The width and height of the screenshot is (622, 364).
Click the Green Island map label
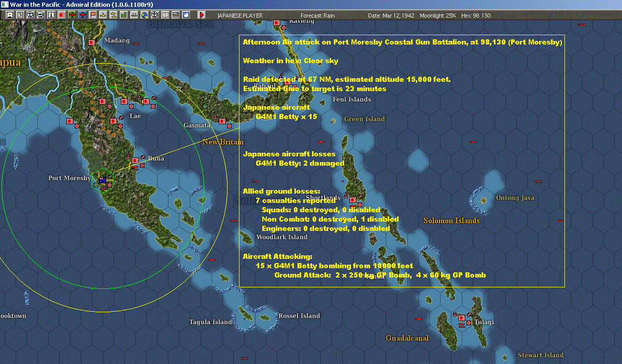click(364, 119)
